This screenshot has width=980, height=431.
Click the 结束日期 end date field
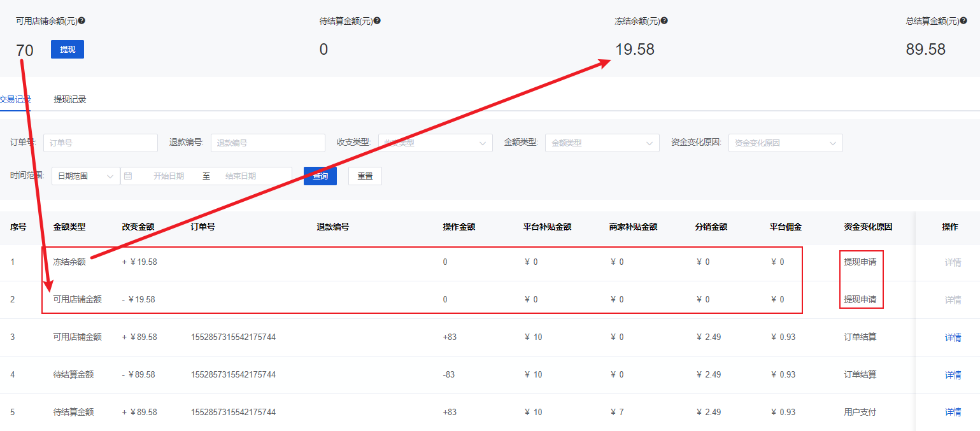tap(241, 176)
